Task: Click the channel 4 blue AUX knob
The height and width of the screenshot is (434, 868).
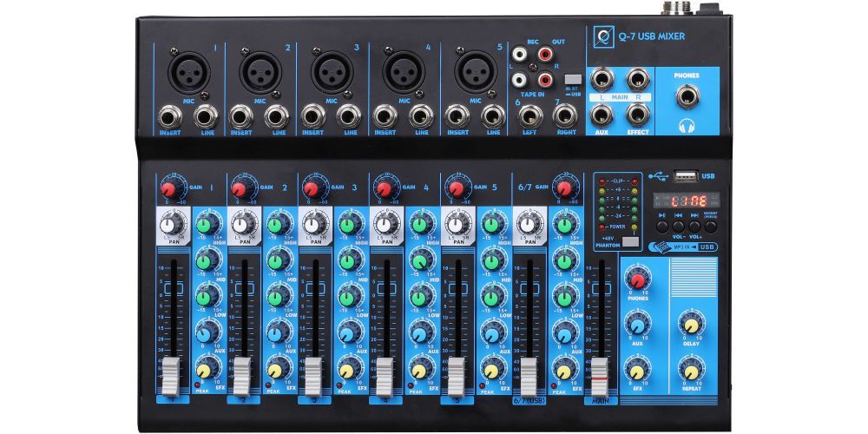Action: tap(419, 334)
